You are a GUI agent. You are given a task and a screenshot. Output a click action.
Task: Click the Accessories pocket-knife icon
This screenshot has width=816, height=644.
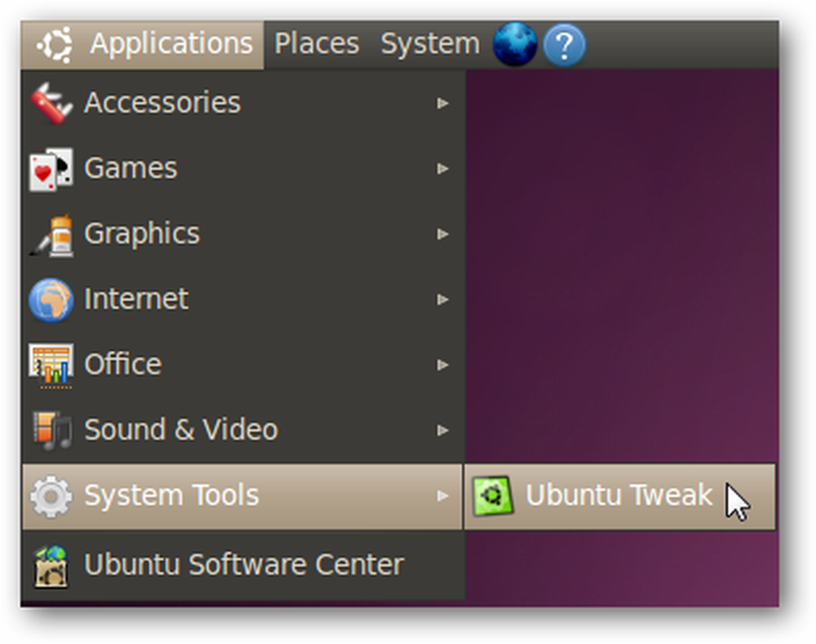click(x=51, y=103)
